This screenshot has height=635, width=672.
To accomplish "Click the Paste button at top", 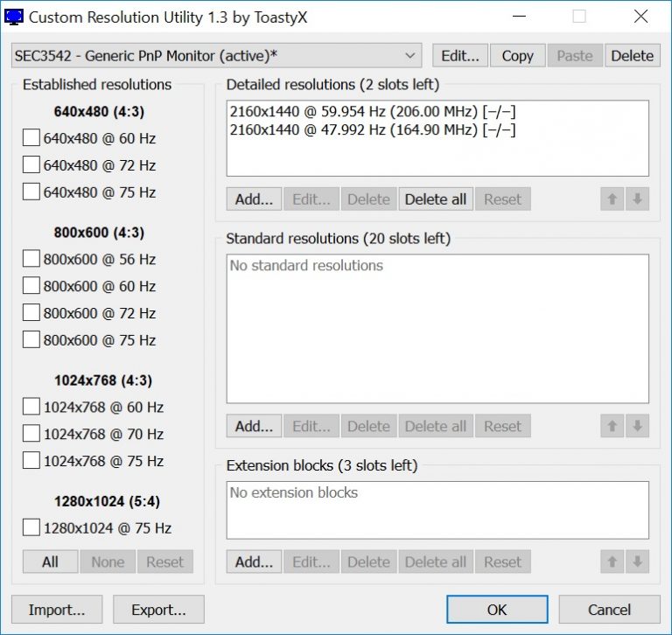I will 575,56.
